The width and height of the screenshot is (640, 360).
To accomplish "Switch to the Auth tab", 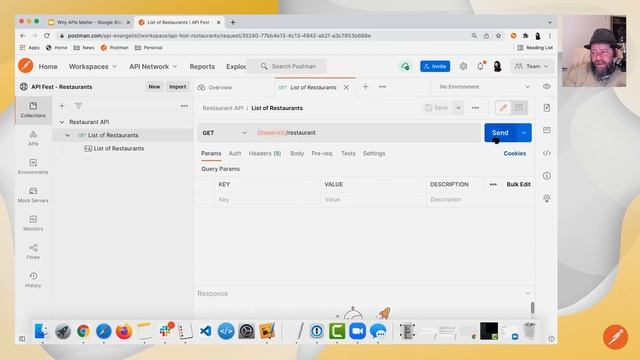I will click(x=235, y=153).
